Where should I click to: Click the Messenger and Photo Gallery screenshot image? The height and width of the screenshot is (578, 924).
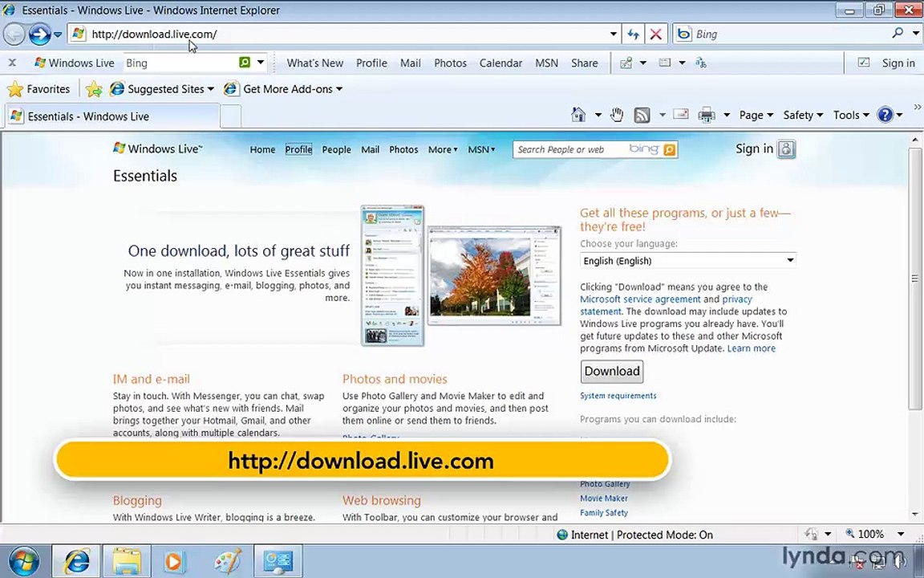[x=461, y=275]
